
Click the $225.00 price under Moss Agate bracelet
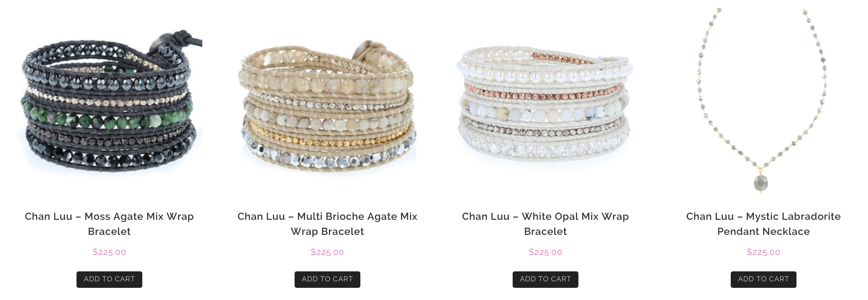tap(109, 252)
